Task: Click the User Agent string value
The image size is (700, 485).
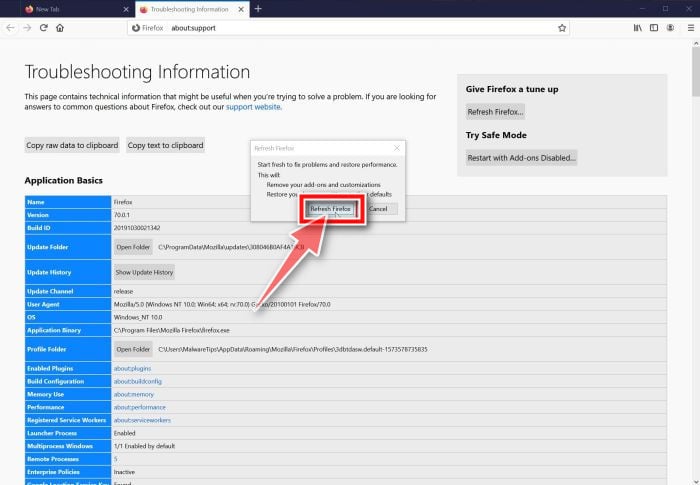Action: point(222,304)
